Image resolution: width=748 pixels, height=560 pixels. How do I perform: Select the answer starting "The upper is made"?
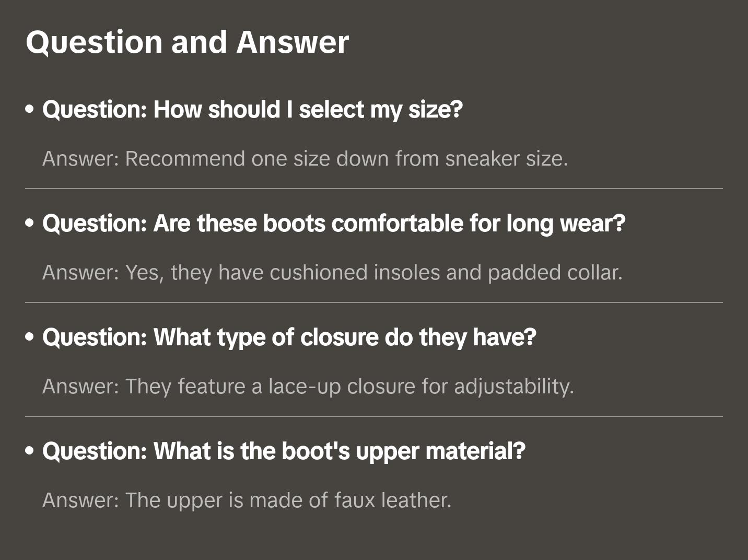247,500
